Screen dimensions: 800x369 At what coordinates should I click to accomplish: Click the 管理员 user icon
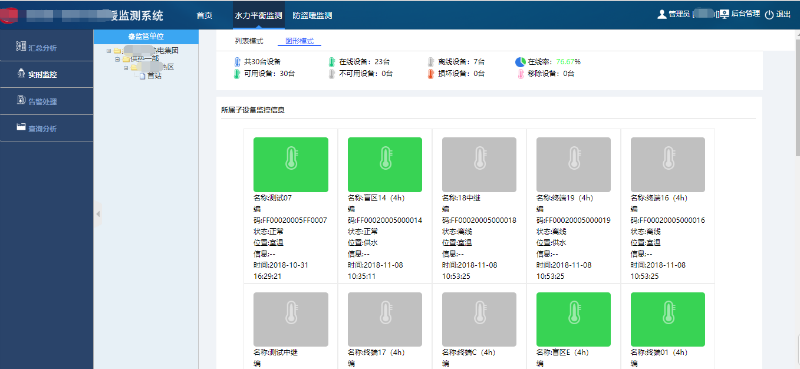coord(662,15)
